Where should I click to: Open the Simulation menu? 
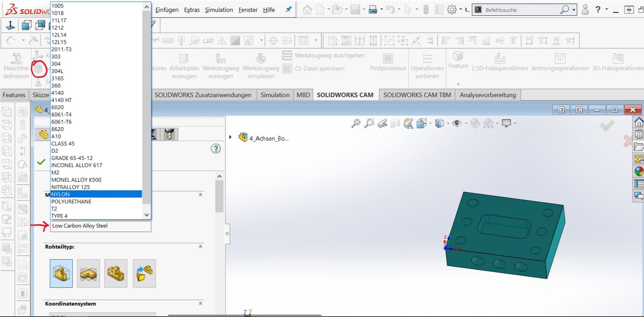tap(219, 10)
